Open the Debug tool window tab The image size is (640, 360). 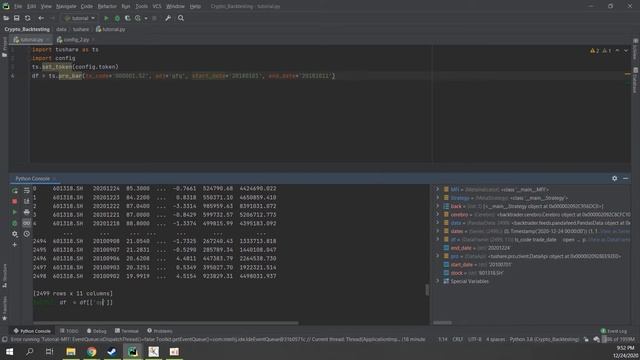[96, 331]
